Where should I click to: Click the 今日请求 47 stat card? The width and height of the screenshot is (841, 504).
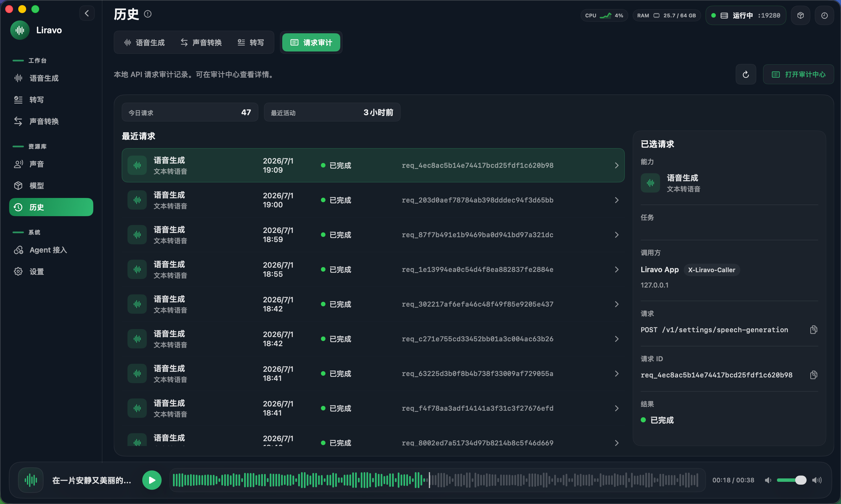[x=190, y=112]
